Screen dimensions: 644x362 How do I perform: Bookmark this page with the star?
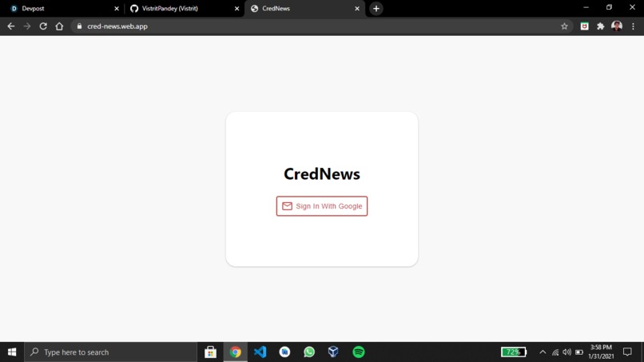pos(564,26)
